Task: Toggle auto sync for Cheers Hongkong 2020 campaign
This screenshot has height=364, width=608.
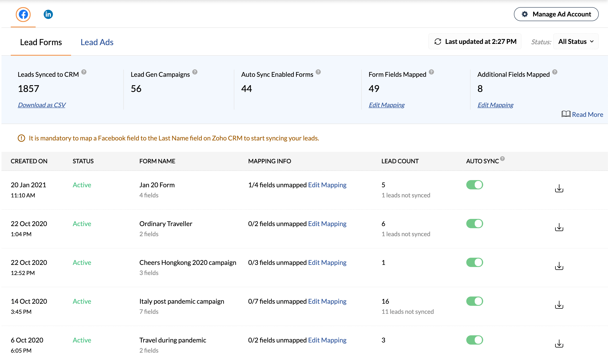Action: (x=475, y=262)
